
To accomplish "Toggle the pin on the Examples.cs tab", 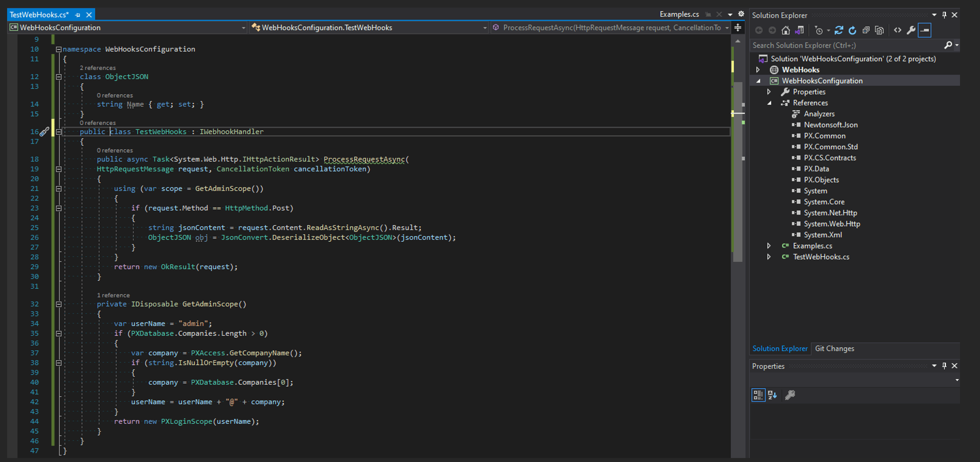I will click(x=708, y=14).
